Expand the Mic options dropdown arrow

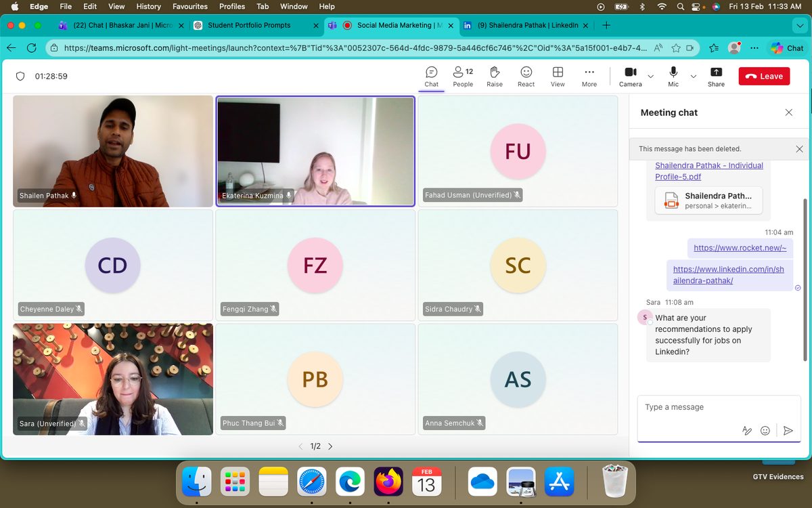click(x=693, y=77)
